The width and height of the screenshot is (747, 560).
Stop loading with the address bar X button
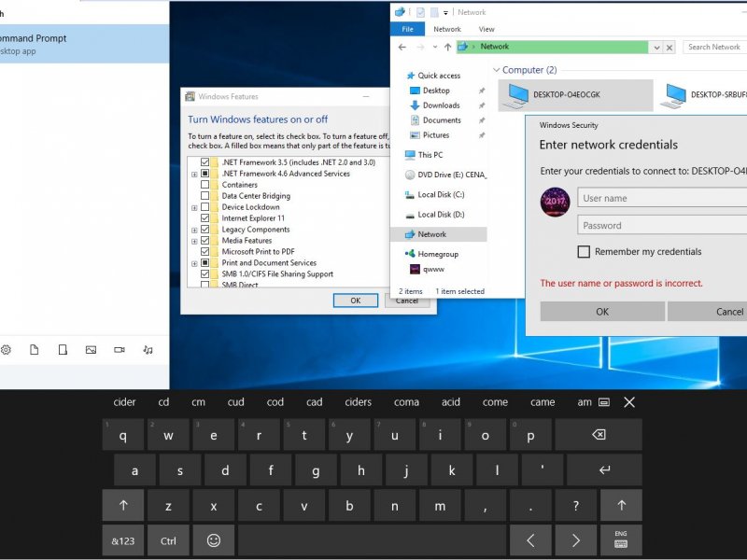[669, 48]
